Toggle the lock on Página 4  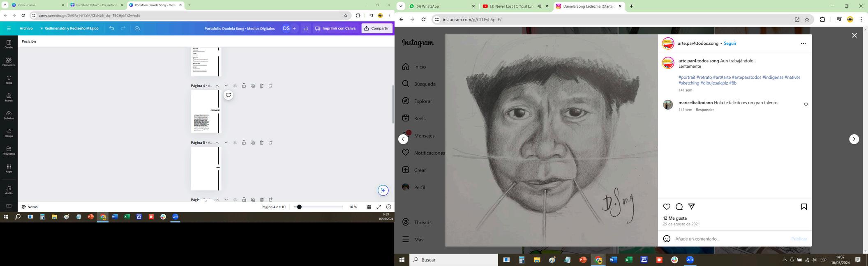(x=244, y=86)
